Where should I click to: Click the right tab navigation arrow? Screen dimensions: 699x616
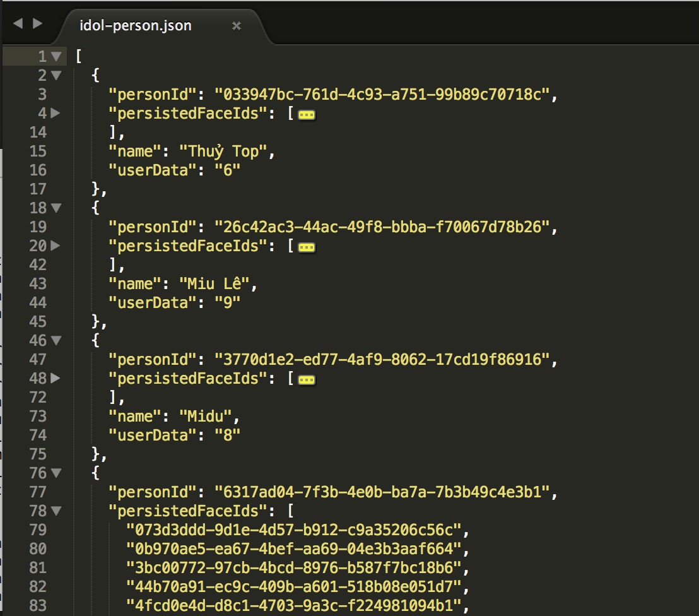(38, 24)
